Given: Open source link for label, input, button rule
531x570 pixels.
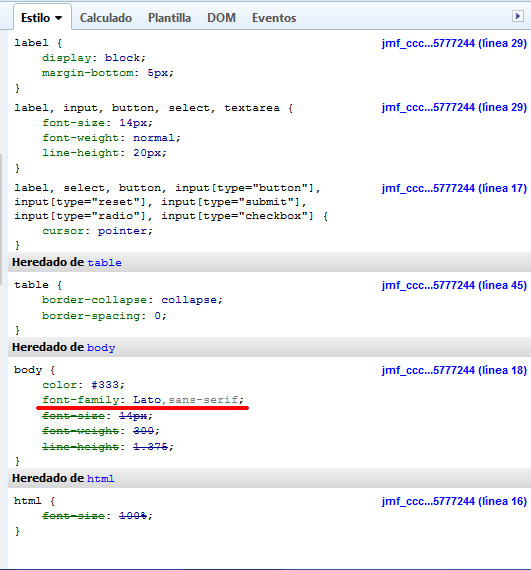Looking at the screenshot, I should (454, 107).
